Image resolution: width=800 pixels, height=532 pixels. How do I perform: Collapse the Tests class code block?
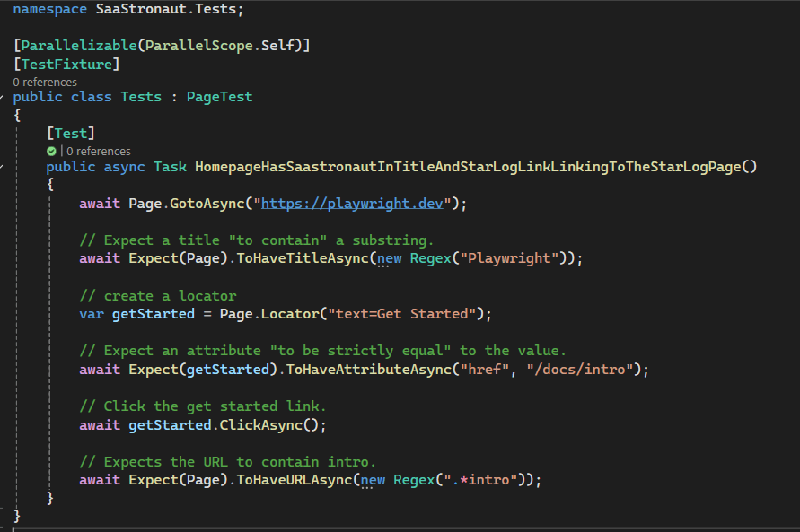[x=3, y=97]
